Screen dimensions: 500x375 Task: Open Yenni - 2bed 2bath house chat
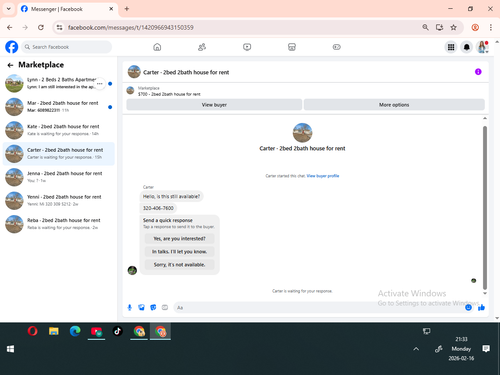pyautogui.click(x=59, y=200)
